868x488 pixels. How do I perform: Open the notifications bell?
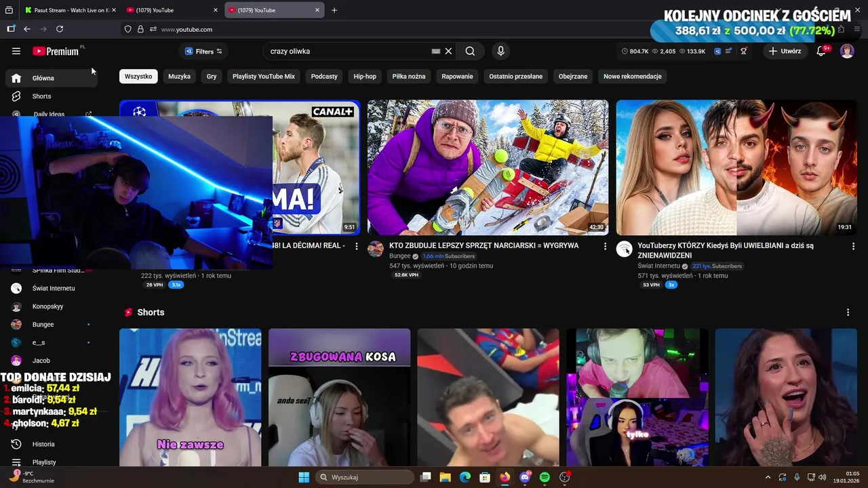point(821,51)
